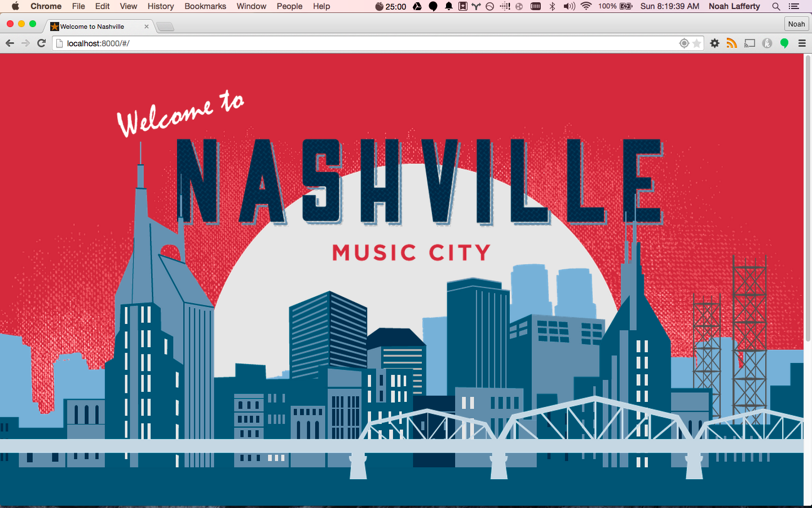This screenshot has width=812, height=508.
Task: Click the Welcome to script heading
Action: click(x=180, y=113)
